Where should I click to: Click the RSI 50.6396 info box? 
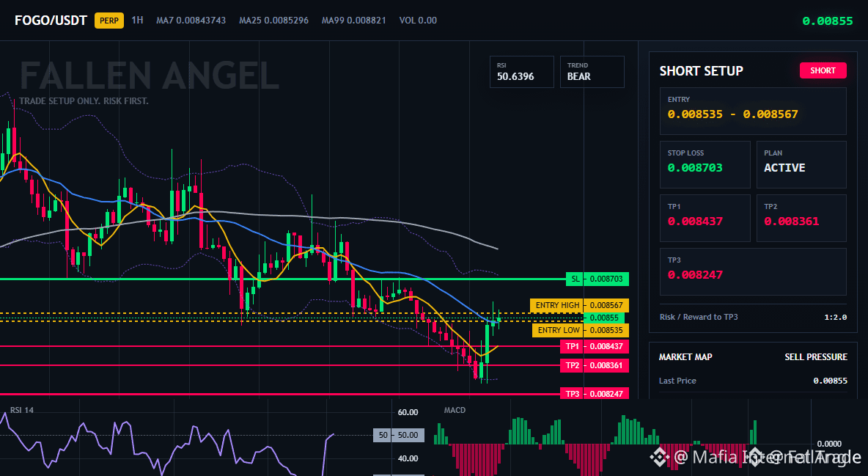(521, 72)
